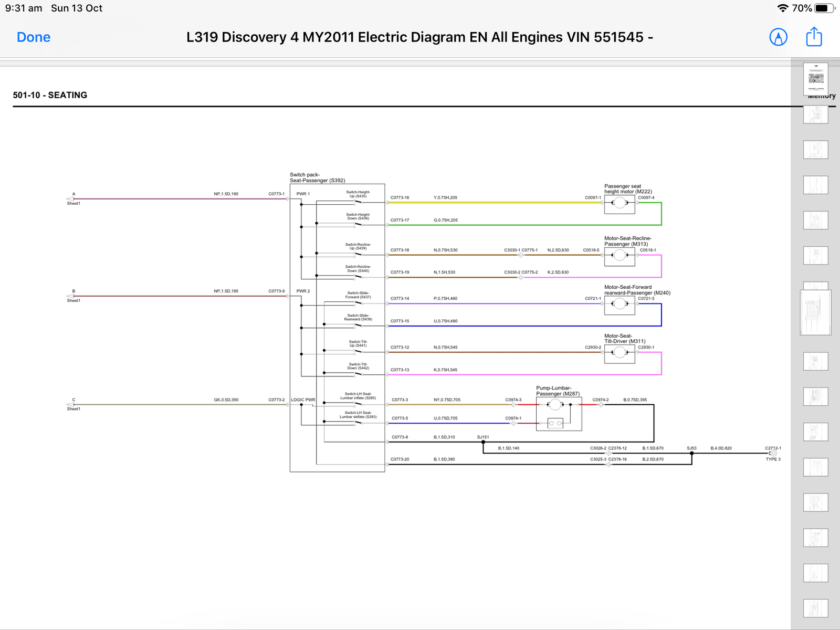The image size is (840, 630).
Task: Select connector label C0773-14
Action: [400, 298]
